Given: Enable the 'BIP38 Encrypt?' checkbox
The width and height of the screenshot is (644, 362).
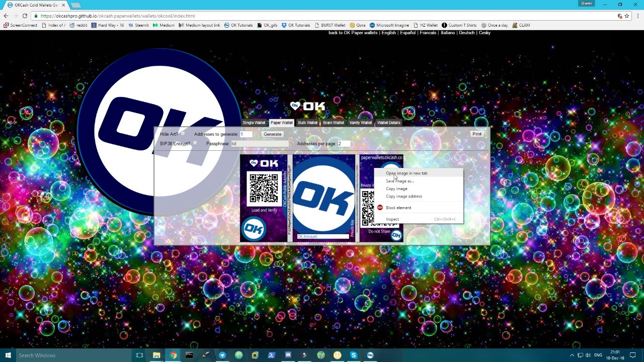Looking at the screenshot, I should [x=195, y=143].
